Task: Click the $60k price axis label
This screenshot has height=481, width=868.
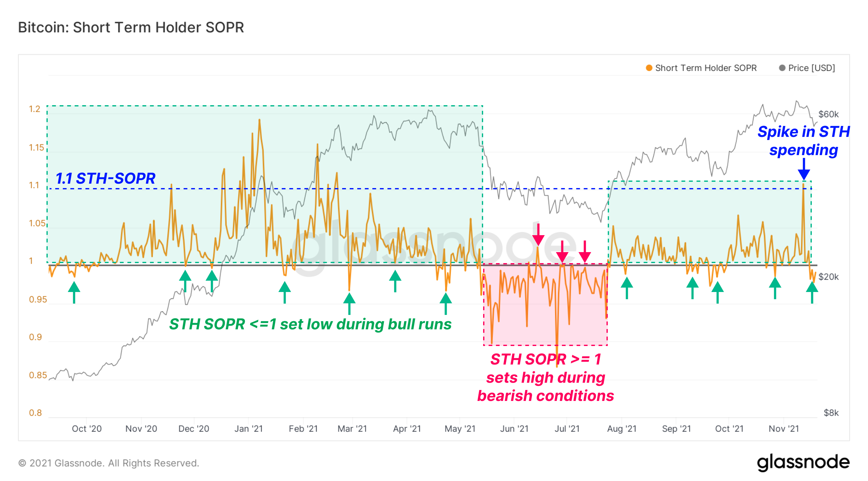Action: [x=828, y=114]
